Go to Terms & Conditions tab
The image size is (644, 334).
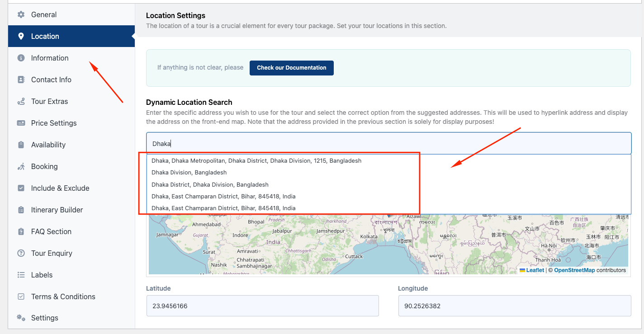pos(63,296)
